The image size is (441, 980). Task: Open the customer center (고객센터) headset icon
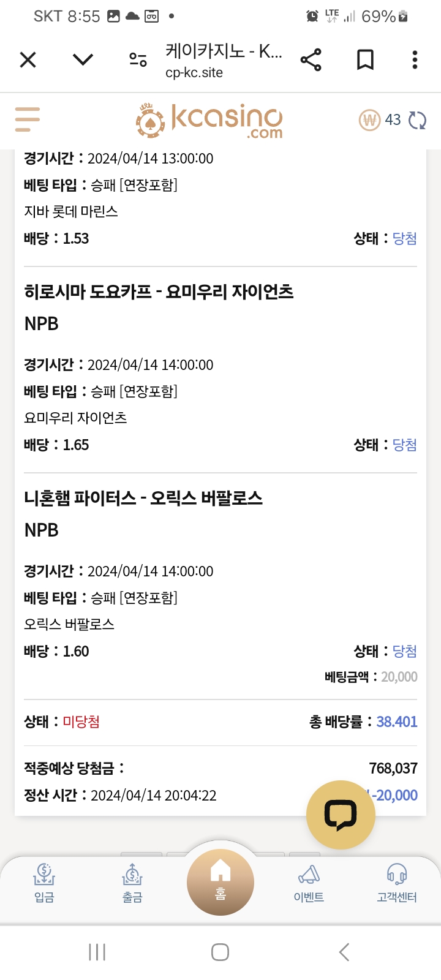click(x=397, y=882)
